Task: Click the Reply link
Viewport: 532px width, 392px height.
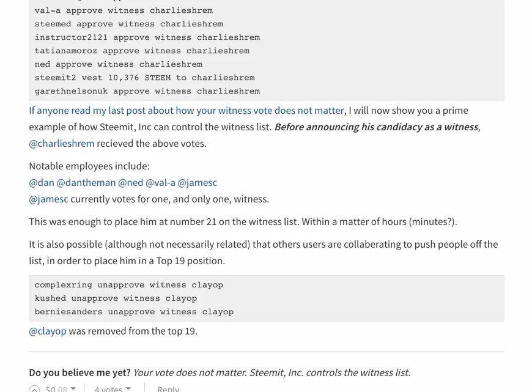Action: [168, 389]
